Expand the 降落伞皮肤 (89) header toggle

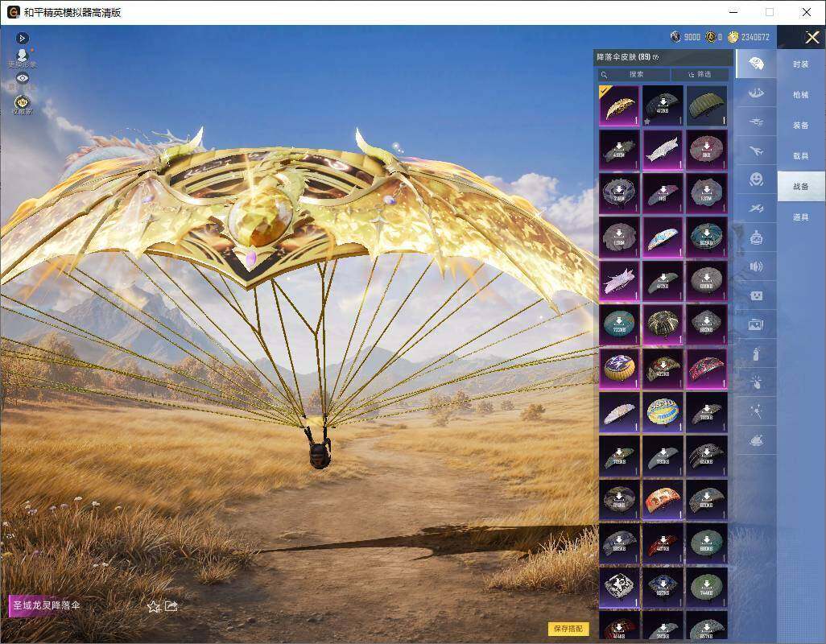coord(656,57)
